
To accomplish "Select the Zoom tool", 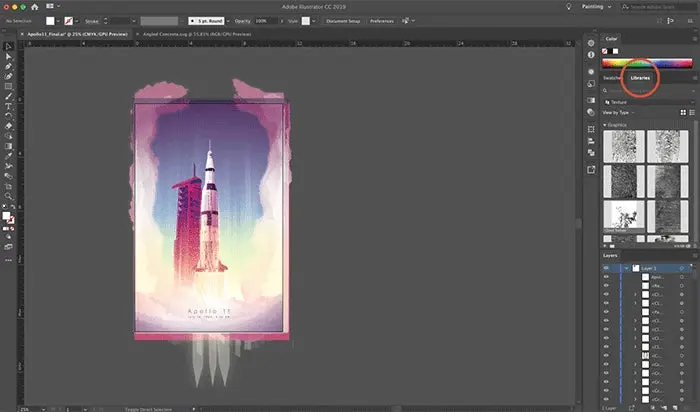I will pos(8,196).
